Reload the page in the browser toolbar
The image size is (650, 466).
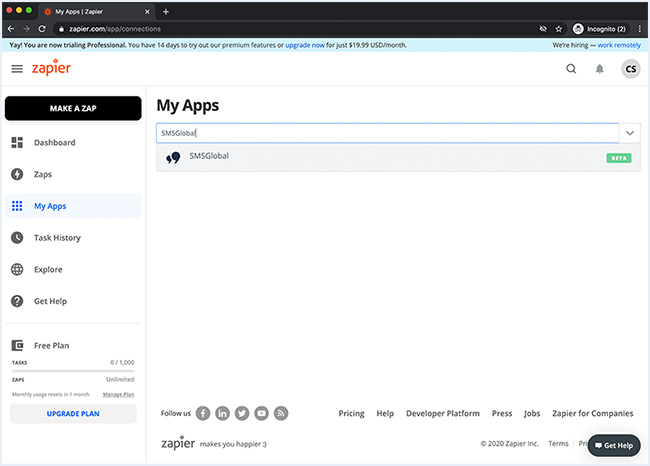pos(42,29)
